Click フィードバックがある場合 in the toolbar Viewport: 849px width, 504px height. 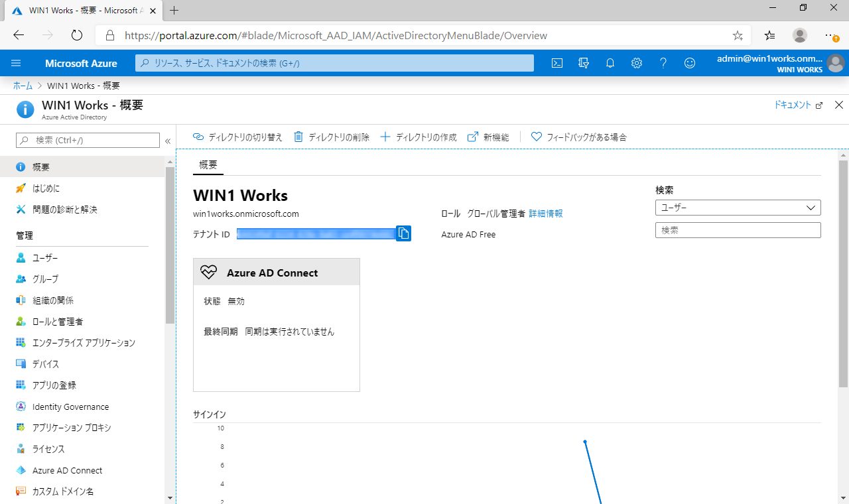tap(579, 137)
